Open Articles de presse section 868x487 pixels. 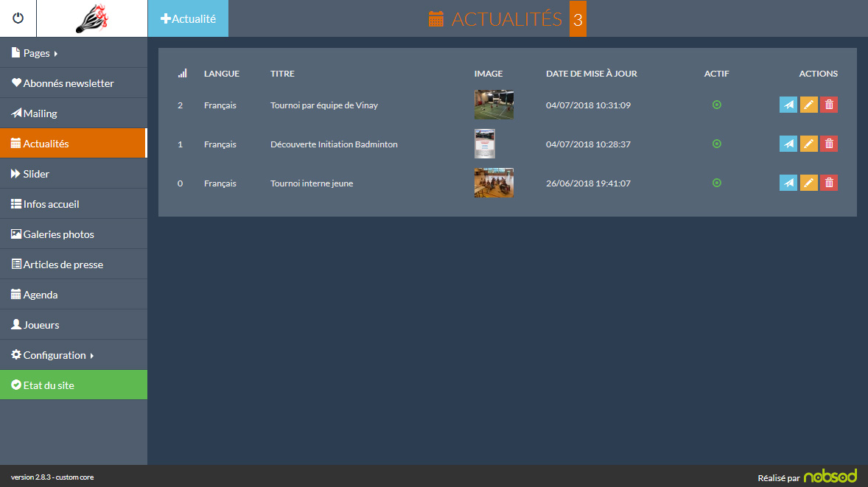click(74, 264)
